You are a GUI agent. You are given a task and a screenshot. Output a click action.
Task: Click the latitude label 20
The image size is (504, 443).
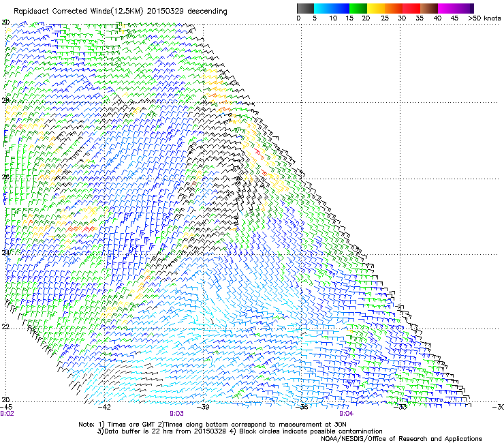pyautogui.click(x=5, y=400)
